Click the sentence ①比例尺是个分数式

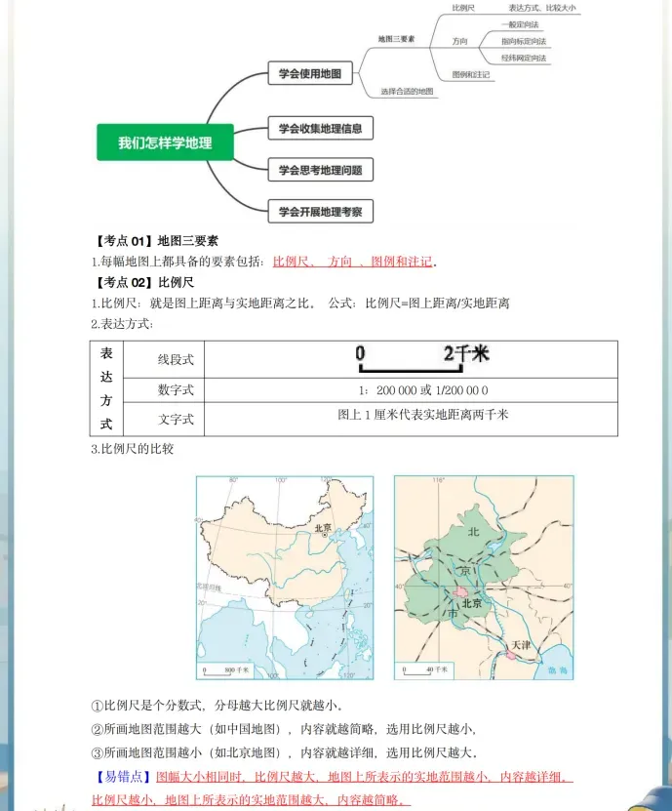[217, 705]
